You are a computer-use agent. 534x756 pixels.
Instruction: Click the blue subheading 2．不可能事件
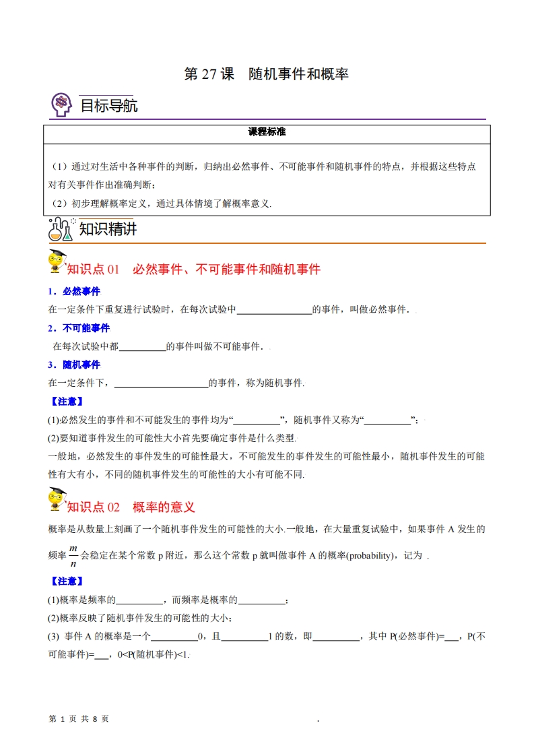pyautogui.click(x=79, y=328)
